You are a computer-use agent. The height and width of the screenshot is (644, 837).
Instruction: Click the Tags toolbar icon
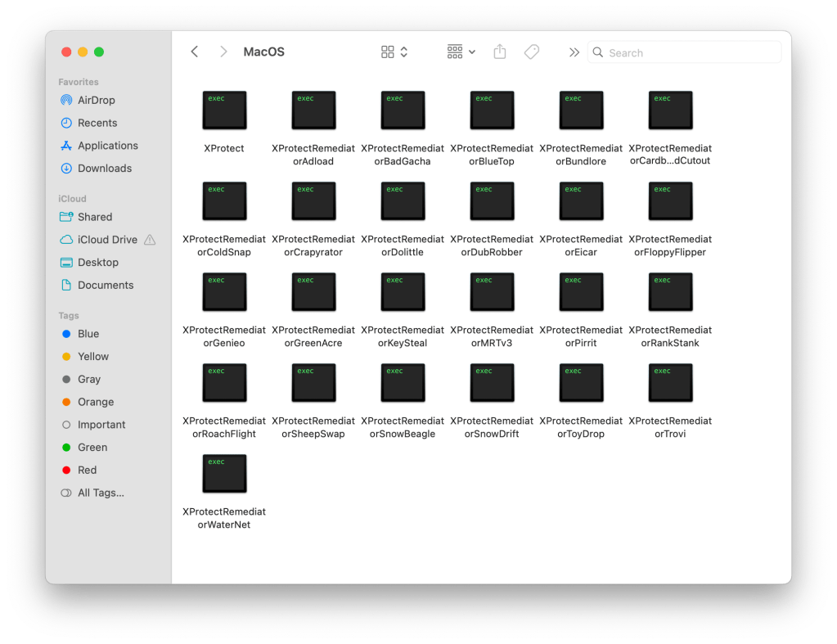pos(531,52)
